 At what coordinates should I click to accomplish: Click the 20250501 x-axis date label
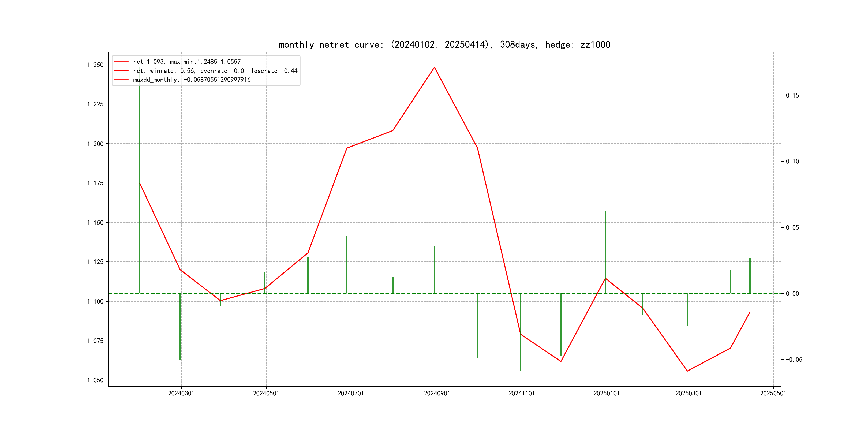[773, 393]
